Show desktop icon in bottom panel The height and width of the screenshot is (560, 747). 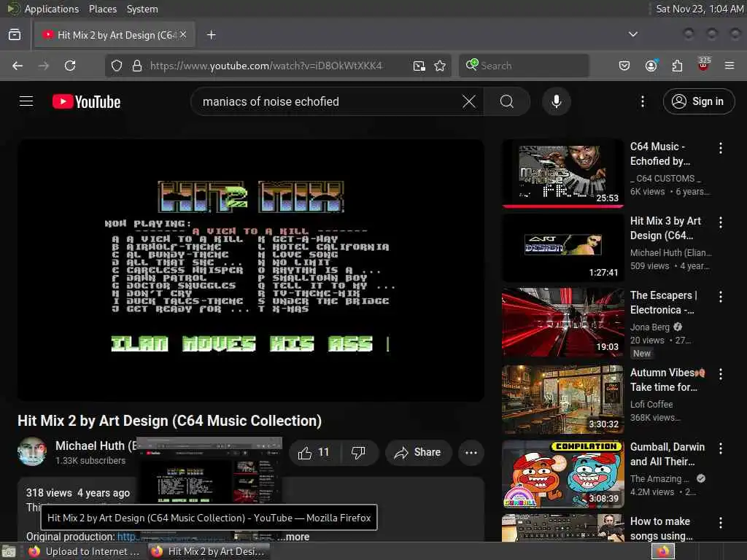(9, 552)
